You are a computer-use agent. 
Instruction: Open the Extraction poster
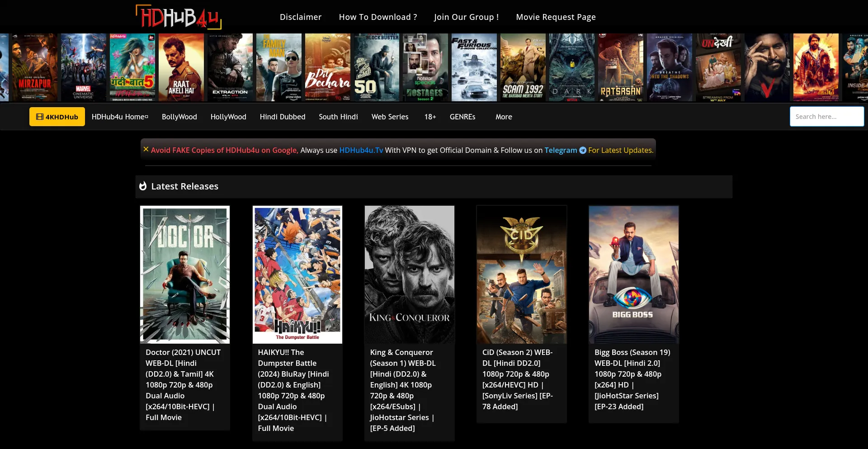pyautogui.click(x=230, y=67)
